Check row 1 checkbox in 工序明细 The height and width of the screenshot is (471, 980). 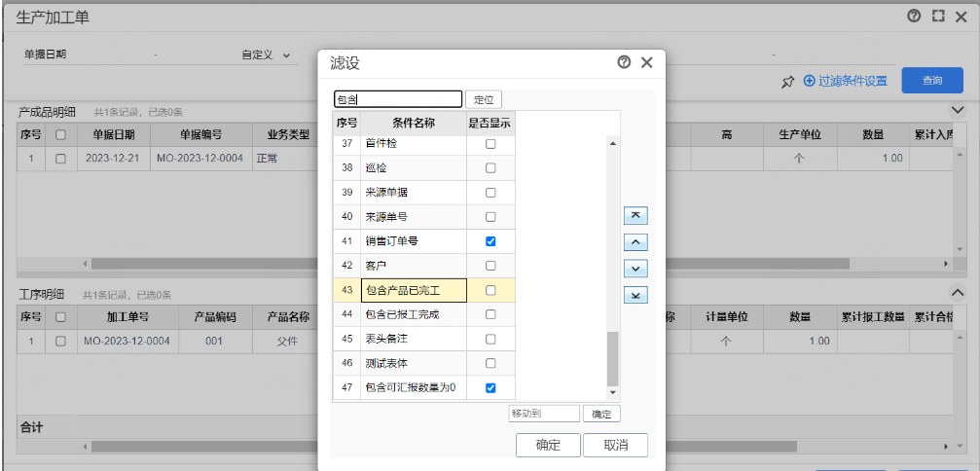click(60, 341)
